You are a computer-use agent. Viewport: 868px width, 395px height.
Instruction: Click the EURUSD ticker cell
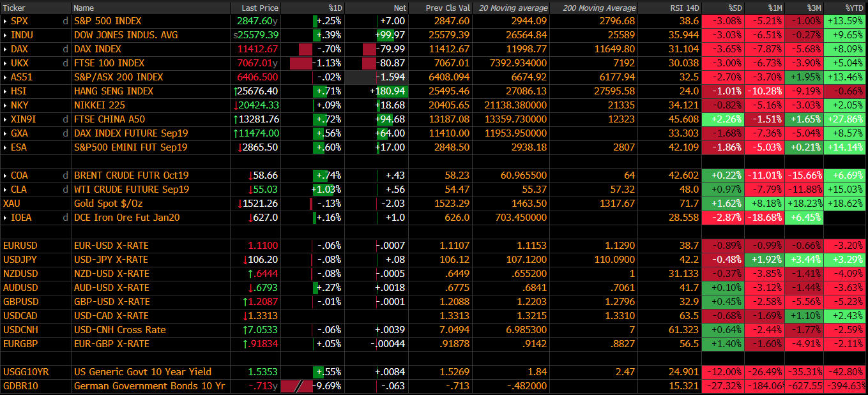point(36,246)
